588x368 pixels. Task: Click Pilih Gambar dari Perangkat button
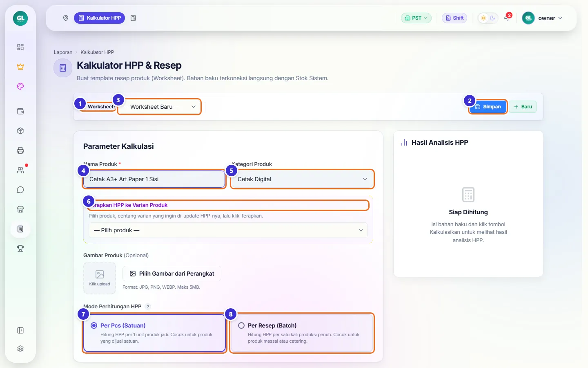(172, 274)
